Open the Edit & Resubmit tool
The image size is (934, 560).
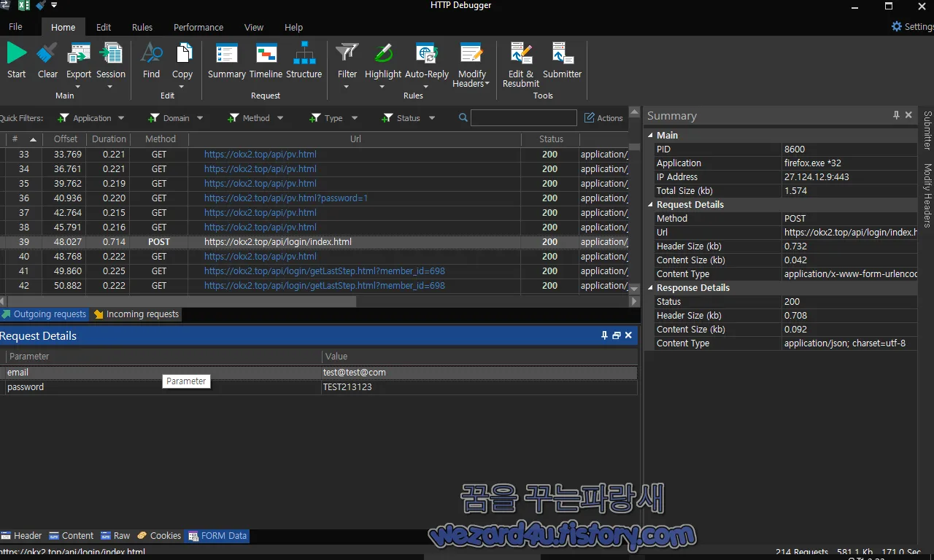[x=521, y=66]
